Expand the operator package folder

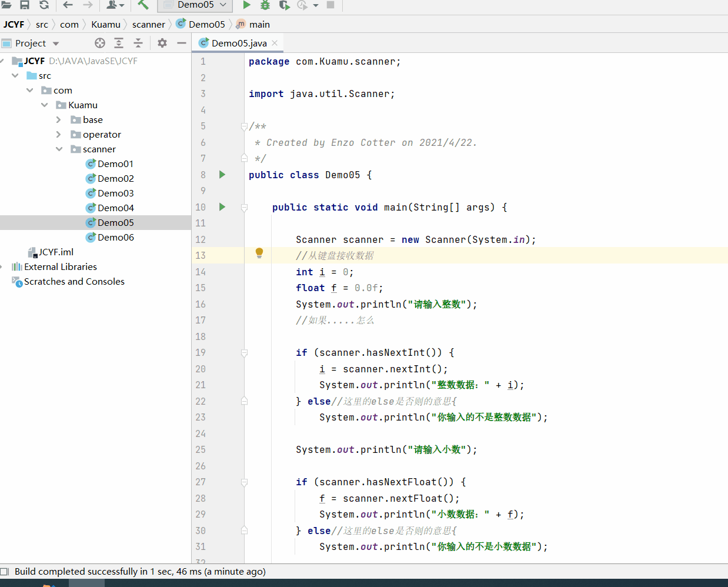58,135
